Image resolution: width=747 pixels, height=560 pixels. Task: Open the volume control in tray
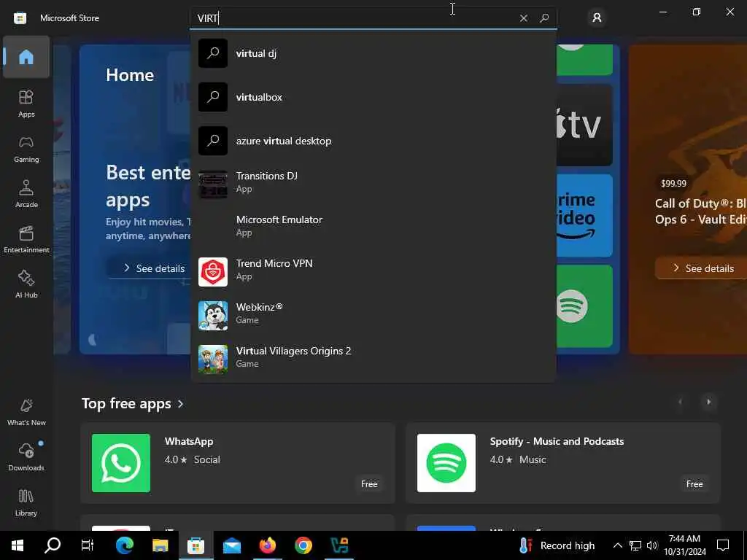pyautogui.click(x=652, y=545)
